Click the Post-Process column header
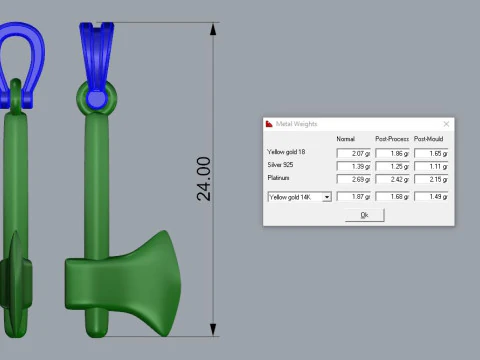The height and width of the screenshot is (360, 480). (392, 139)
